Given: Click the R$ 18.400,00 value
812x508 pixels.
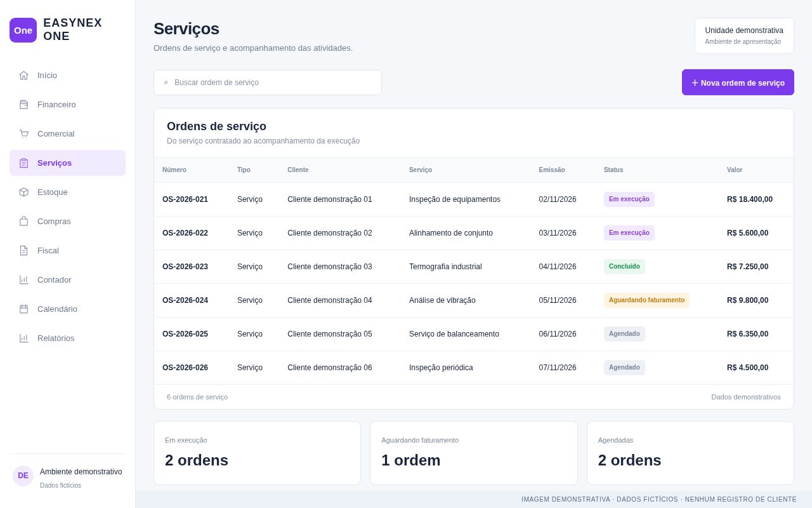Looking at the screenshot, I should pyautogui.click(x=750, y=199).
